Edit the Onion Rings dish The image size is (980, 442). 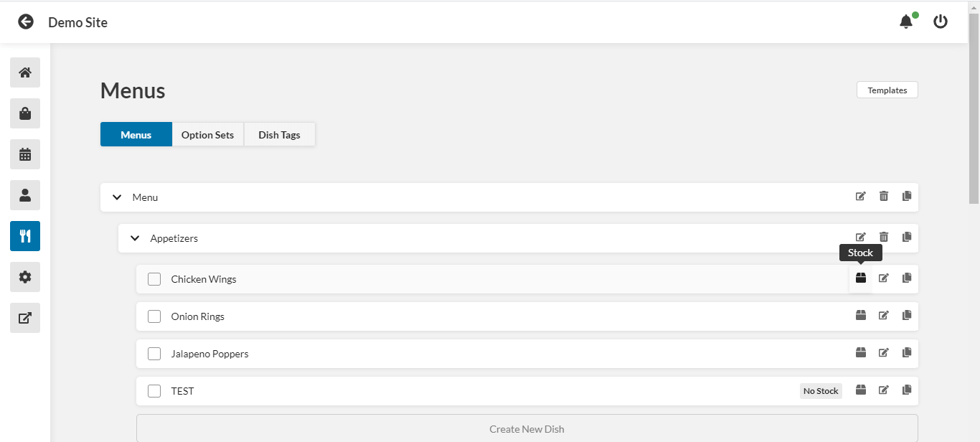[x=884, y=315]
